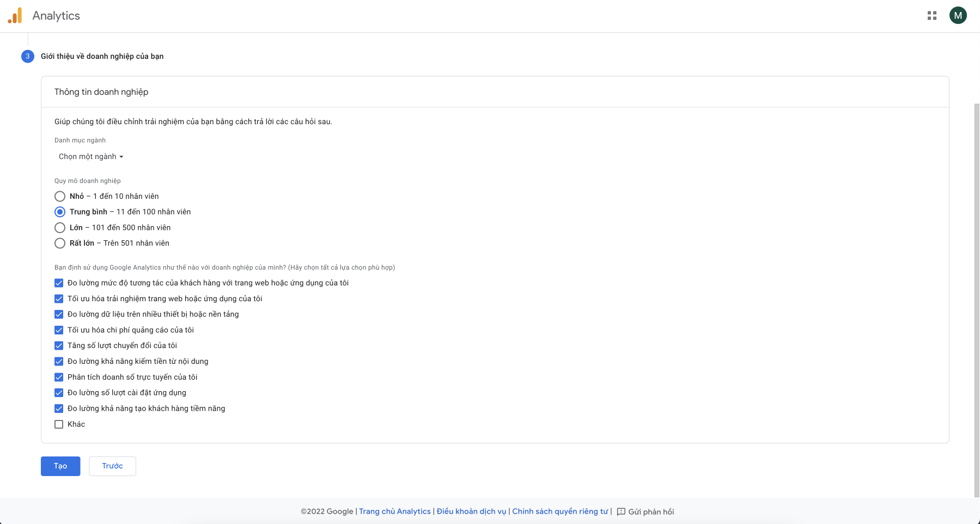Open the account avatar M
The image size is (980, 524).
click(958, 16)
